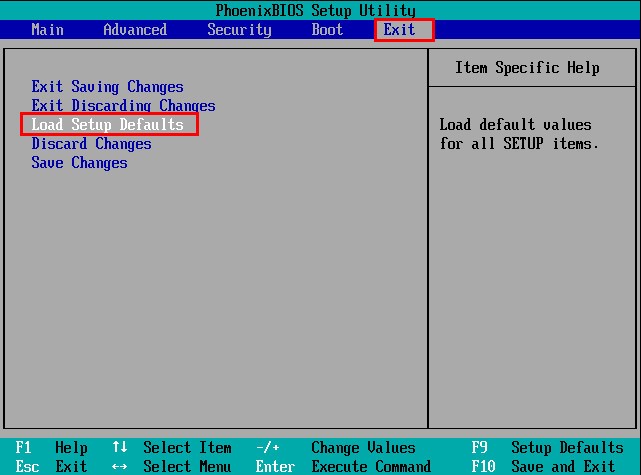Open the Main tab
This screenshot has width=641, height=475.
coord(47,29)
